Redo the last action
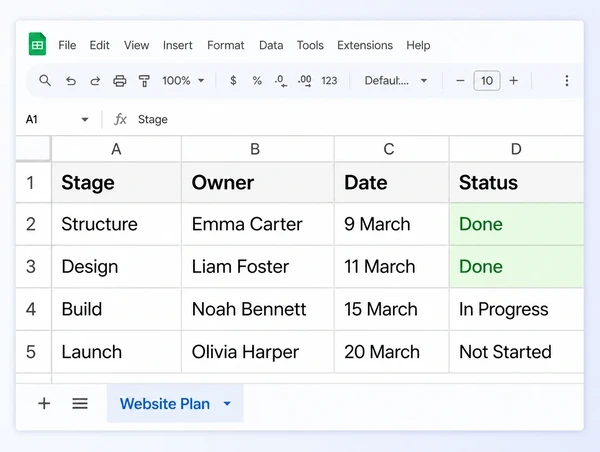 point(95,81)
